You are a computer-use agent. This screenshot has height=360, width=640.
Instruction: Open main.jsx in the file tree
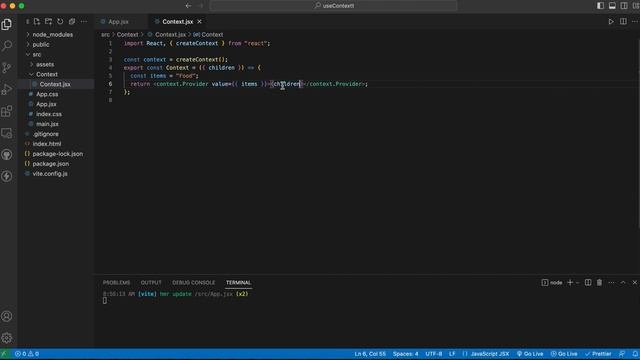47,124
